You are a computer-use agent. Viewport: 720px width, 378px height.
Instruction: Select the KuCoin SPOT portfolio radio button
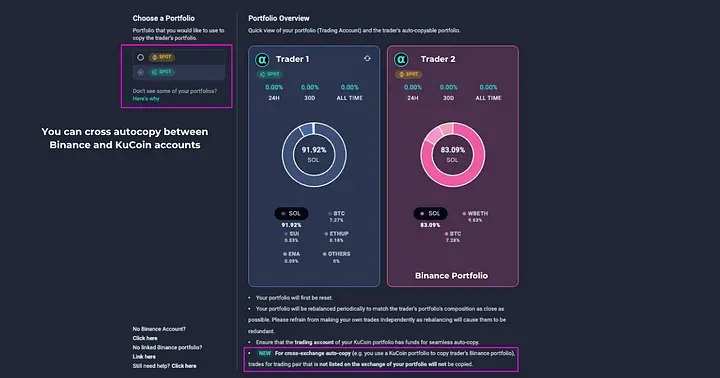pyautogui.click(x=141, y=72)
